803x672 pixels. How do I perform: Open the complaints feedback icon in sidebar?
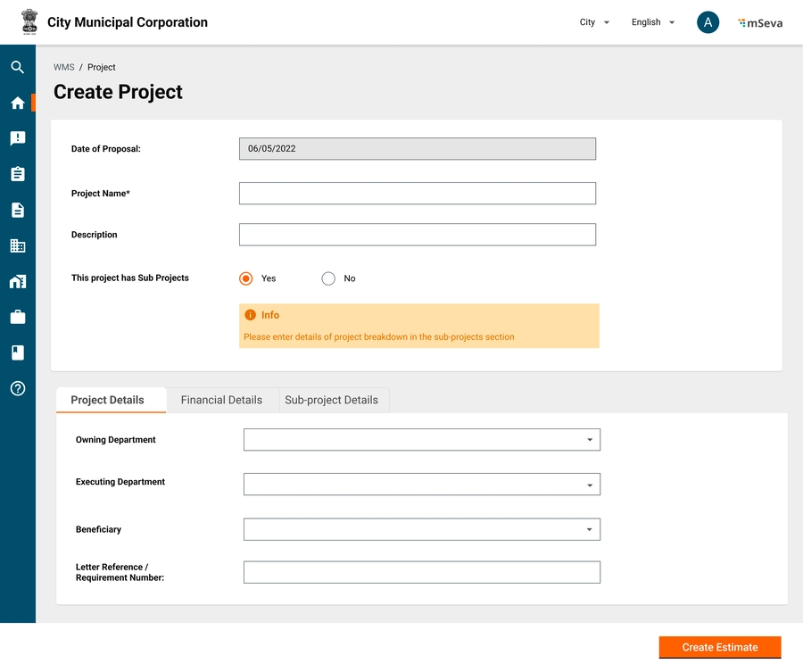tap(17, 138)
